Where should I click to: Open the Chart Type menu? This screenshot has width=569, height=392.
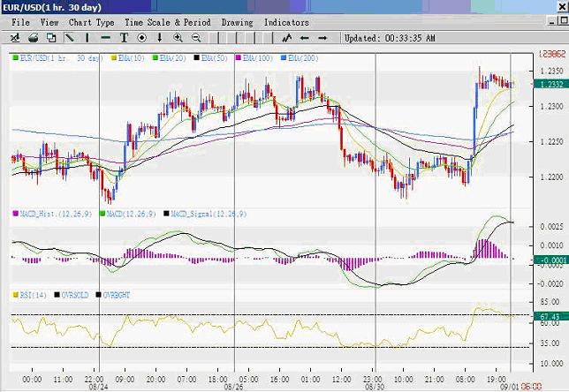pos(92,22)
